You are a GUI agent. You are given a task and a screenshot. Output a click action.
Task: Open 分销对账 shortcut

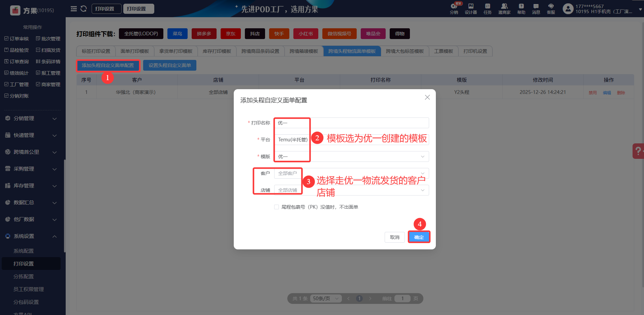[17, 96]
